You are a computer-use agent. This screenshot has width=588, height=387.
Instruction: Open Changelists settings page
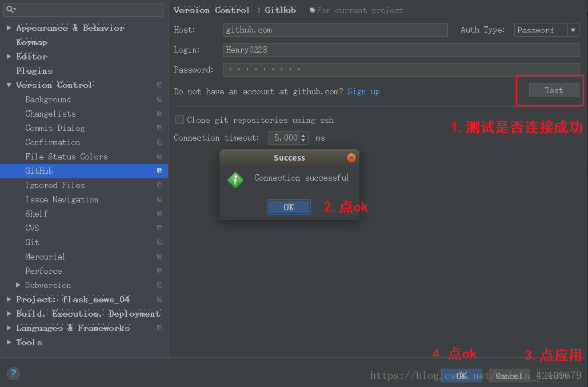click(50, 114)
